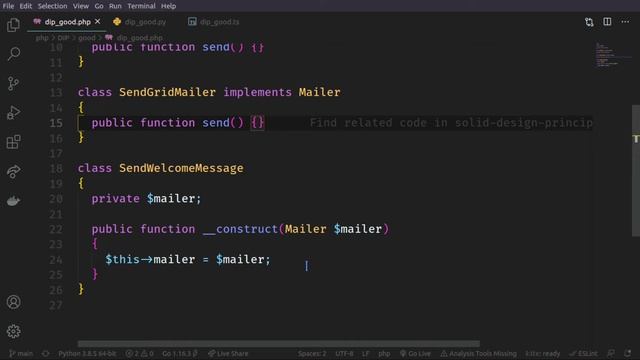Open the Run menu

click(115, 6)
